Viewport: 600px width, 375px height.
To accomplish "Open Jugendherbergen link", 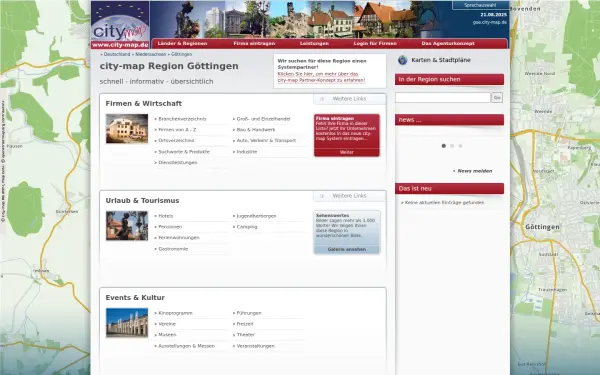I will pos(256,216).
